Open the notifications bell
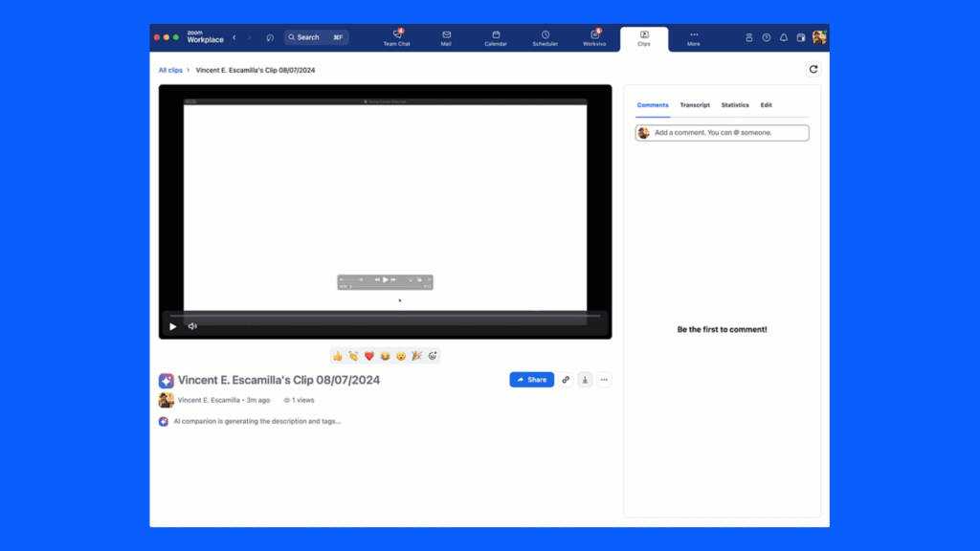Image resolution: width=980 pixels, height=551 pixels. 784,37
